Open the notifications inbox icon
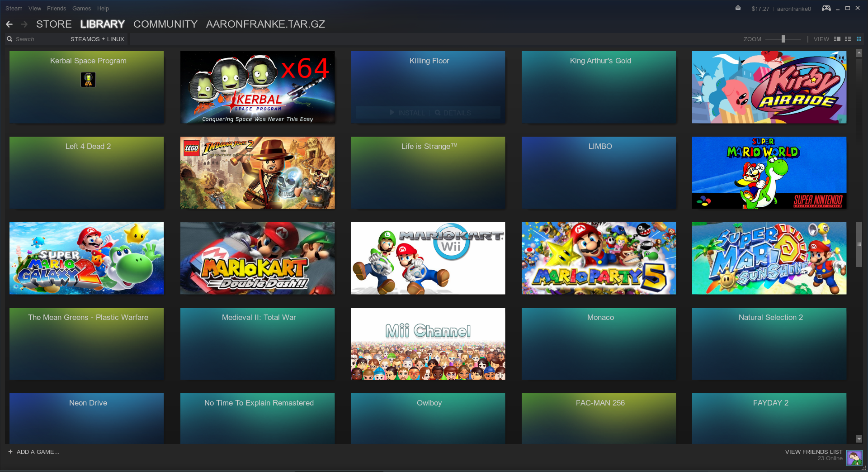 [x=738, y=8]
